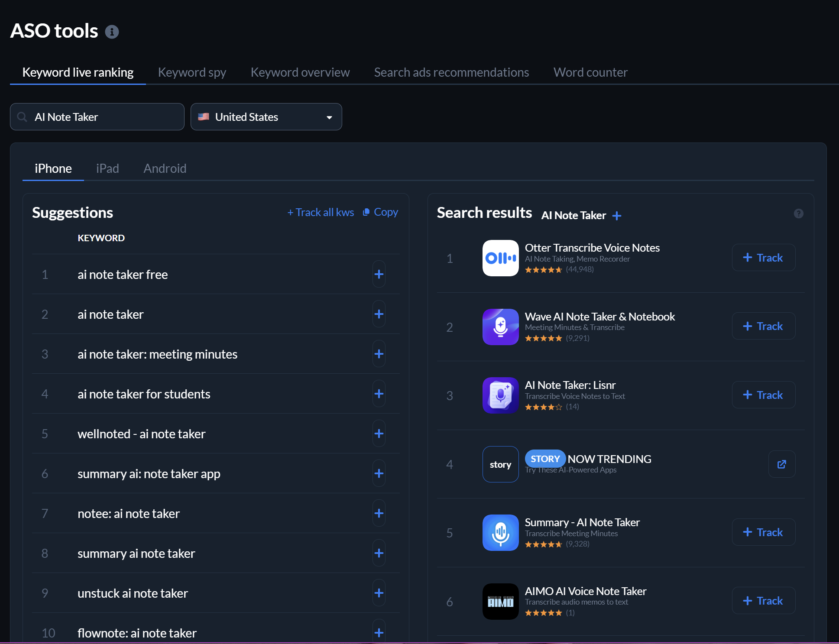Switch to the Keyword spy tab
Screen dimensions: 839x644
point(192,72)
